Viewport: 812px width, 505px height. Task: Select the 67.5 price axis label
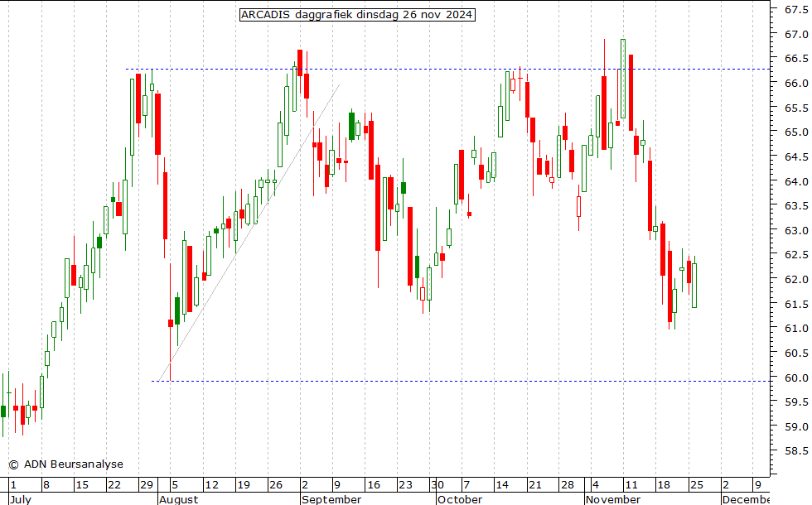point(796,9)
